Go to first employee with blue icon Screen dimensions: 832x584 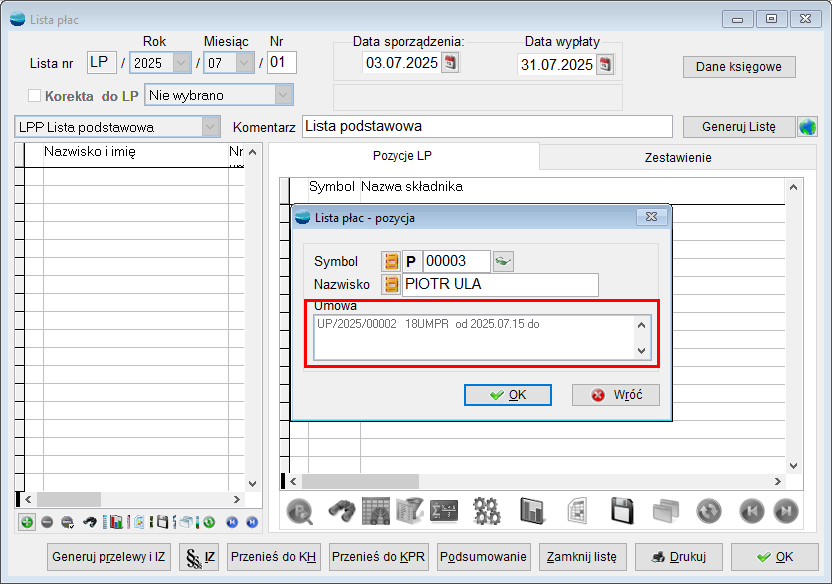232,522
